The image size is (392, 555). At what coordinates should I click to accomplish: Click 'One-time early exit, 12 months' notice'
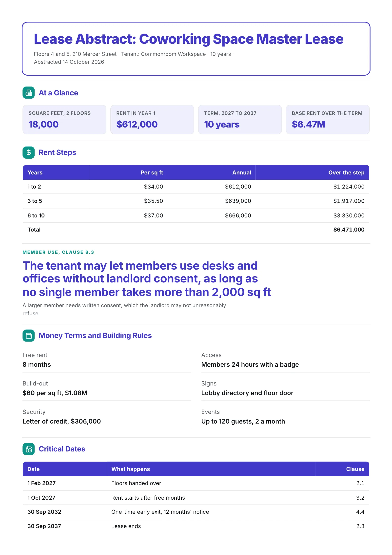click(160, 512)
